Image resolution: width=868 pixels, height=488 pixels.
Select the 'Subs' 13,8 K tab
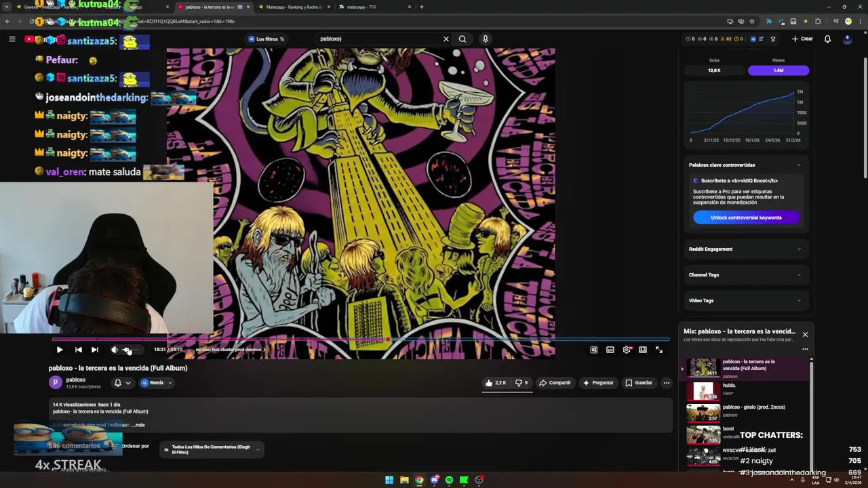pyautogui.click(x=714, y=70)
